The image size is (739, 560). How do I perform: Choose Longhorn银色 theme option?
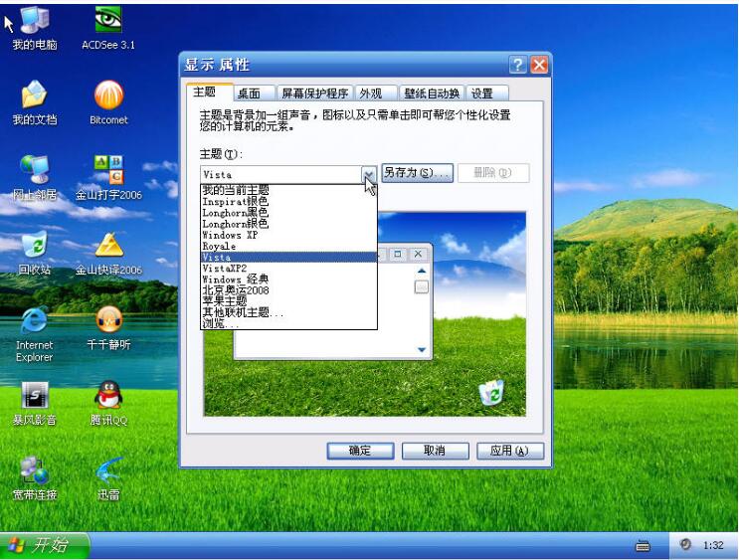(288, 224)
